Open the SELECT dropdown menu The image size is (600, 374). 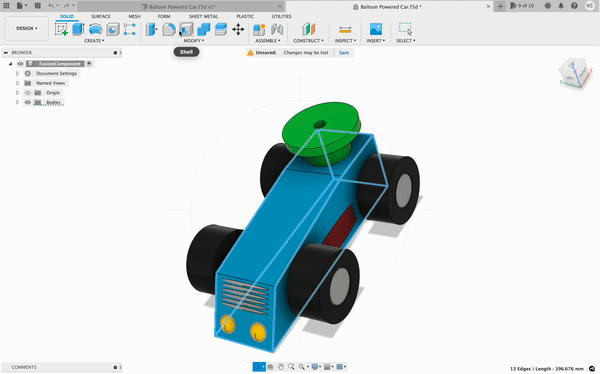tap(406, 41)
